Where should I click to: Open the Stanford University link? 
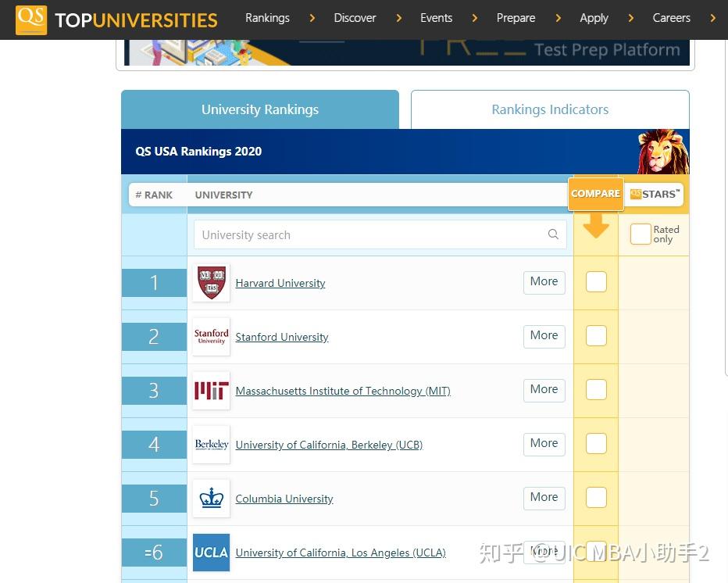tap(282, 338)
